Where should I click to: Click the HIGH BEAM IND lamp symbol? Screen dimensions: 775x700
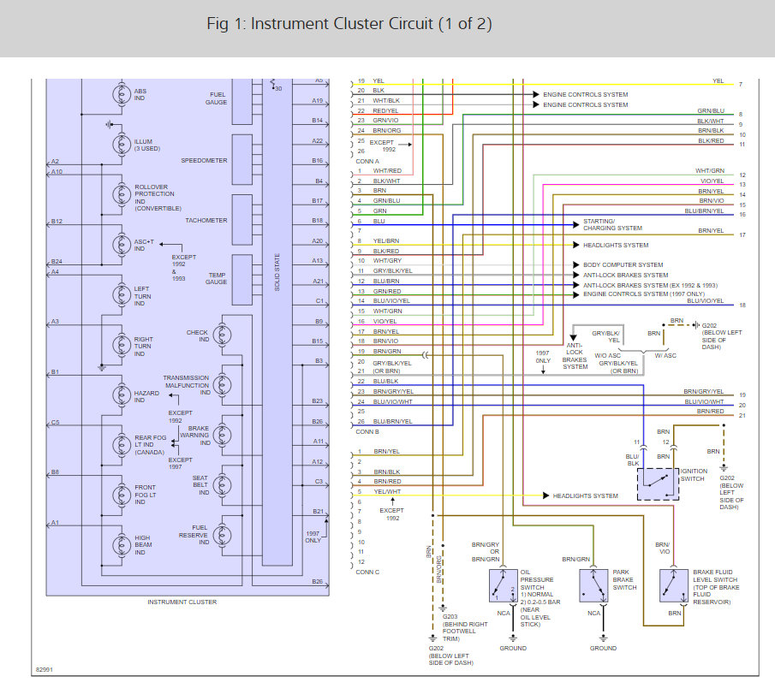click(x=122, y=545)
